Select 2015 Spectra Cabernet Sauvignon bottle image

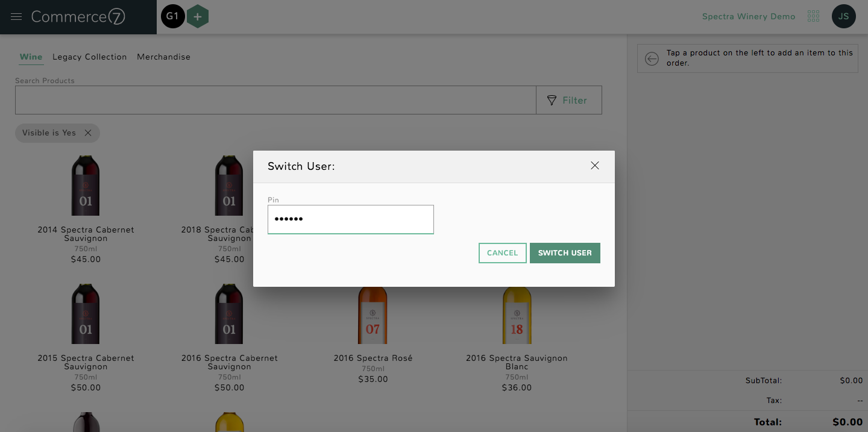(x=86, y=314)
